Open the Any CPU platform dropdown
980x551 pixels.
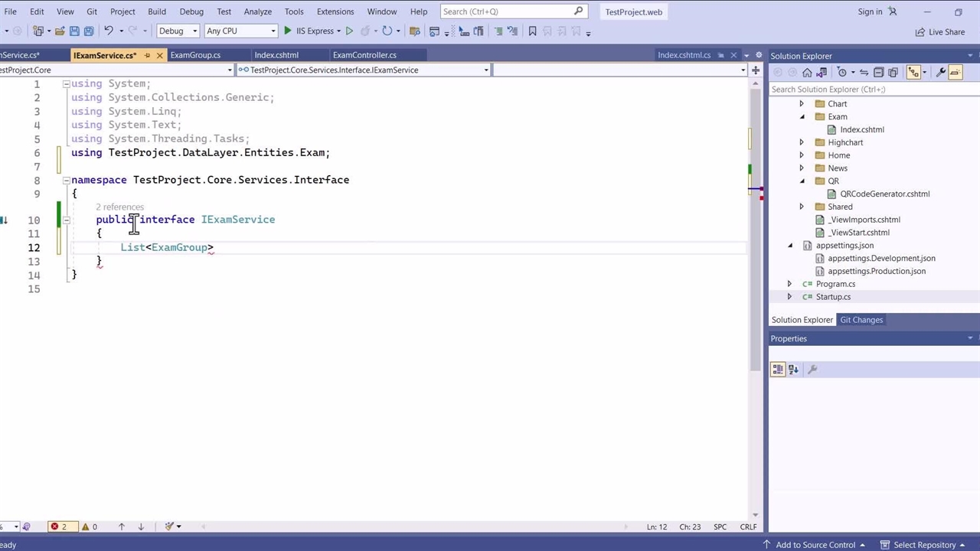click(240, 31)
